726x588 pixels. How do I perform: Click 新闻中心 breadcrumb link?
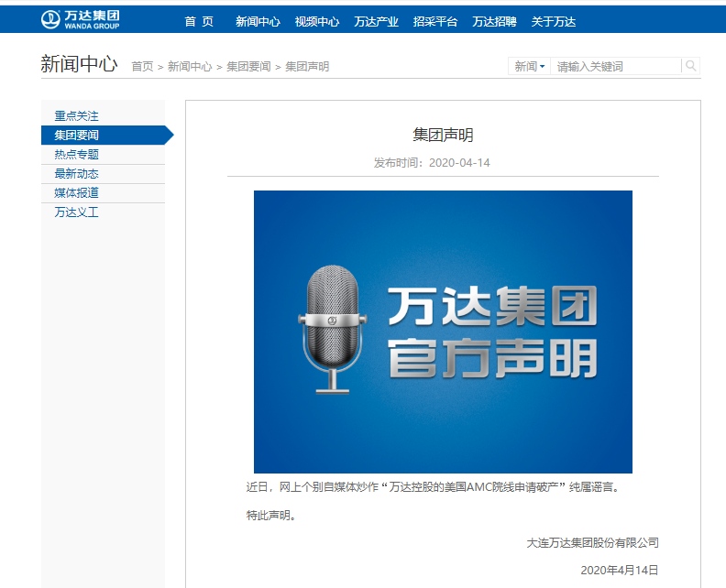pyautogui.click(x=190, y=67)
